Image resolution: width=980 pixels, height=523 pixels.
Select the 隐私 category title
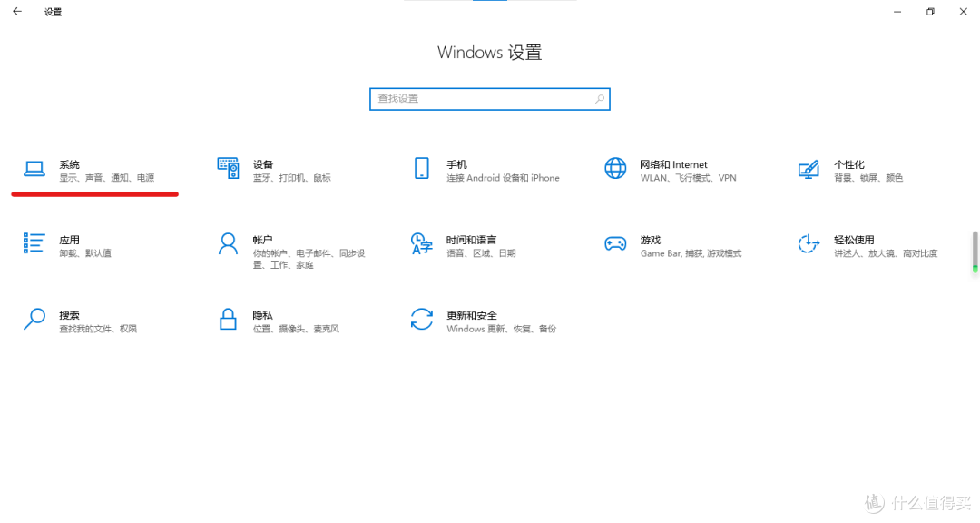tap(263, 315)
